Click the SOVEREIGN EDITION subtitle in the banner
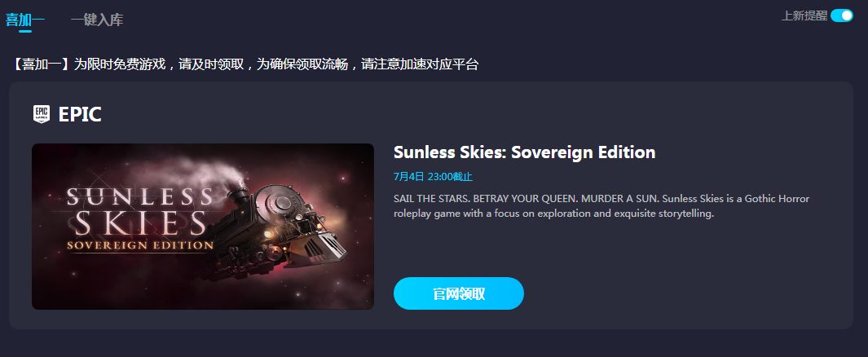This screenshot has height=357, width=868. point(140,244)
